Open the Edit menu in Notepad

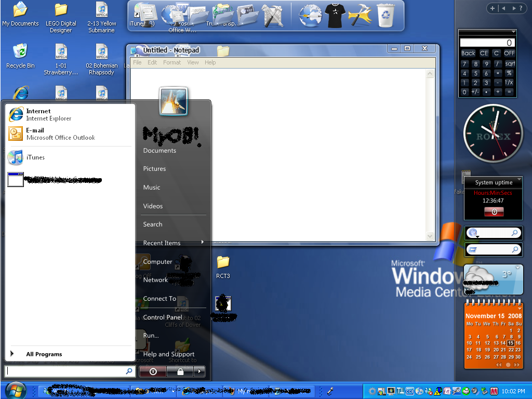tap(152, 62)
